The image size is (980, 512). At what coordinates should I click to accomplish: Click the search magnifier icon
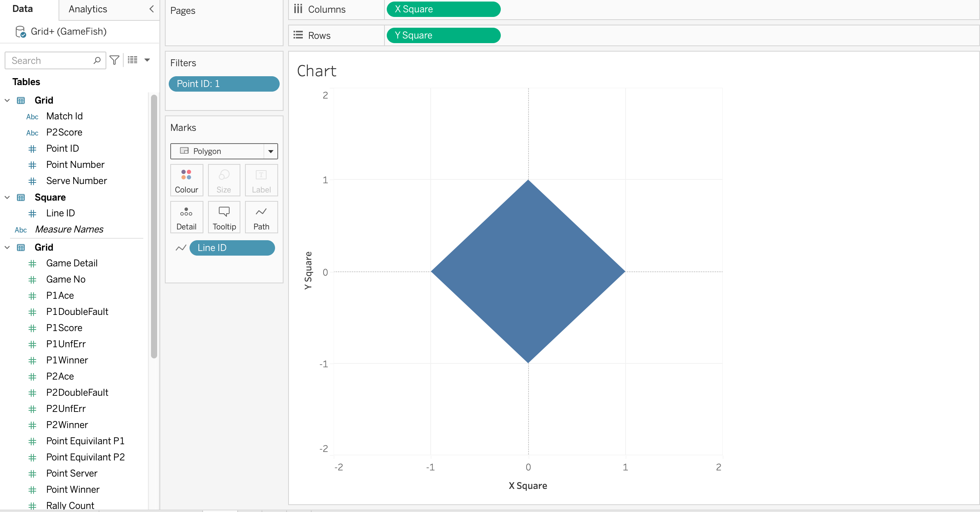click(97, 60)
